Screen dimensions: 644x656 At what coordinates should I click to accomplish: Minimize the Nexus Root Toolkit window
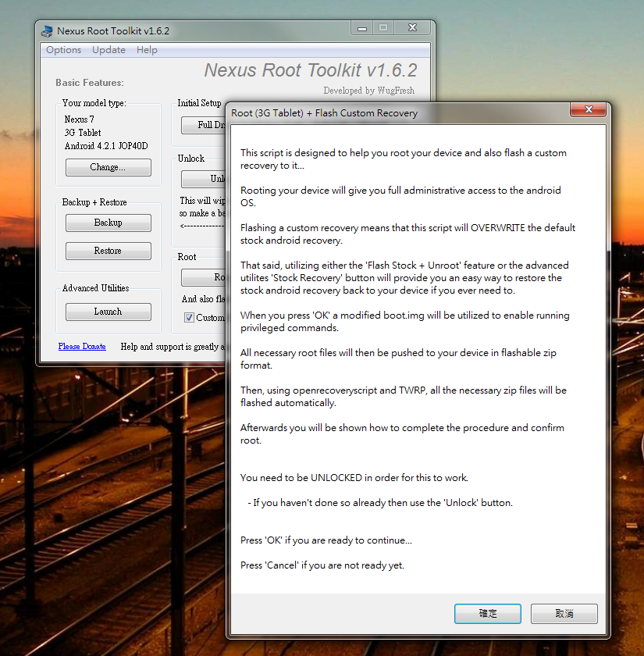coord(362,28)
